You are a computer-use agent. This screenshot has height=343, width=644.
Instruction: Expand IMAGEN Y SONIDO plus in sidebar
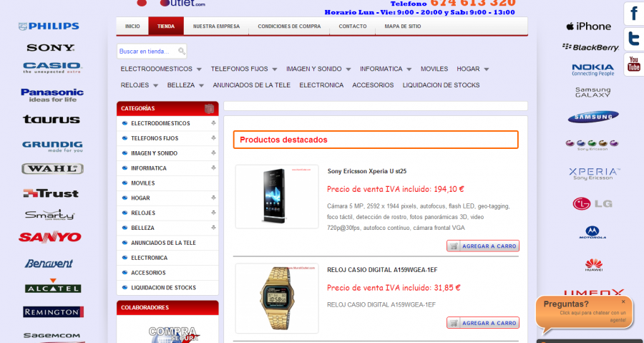[213, 153]
